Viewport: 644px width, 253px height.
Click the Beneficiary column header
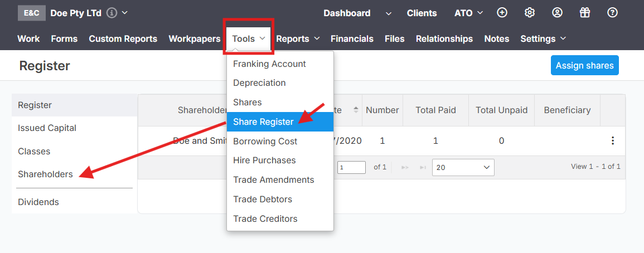tap(567, 110)
